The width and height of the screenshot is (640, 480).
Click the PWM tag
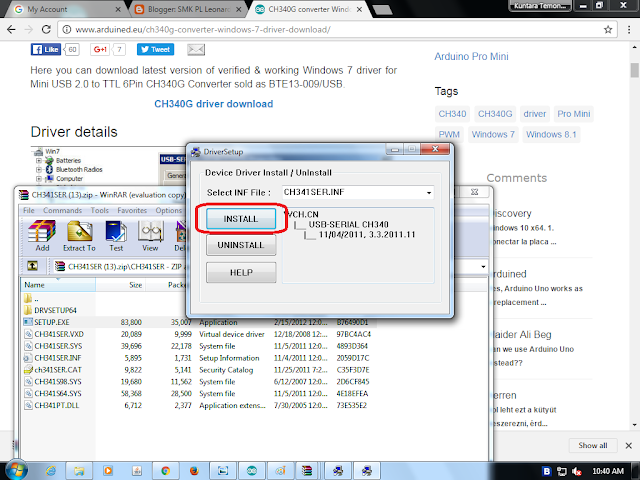449,134
